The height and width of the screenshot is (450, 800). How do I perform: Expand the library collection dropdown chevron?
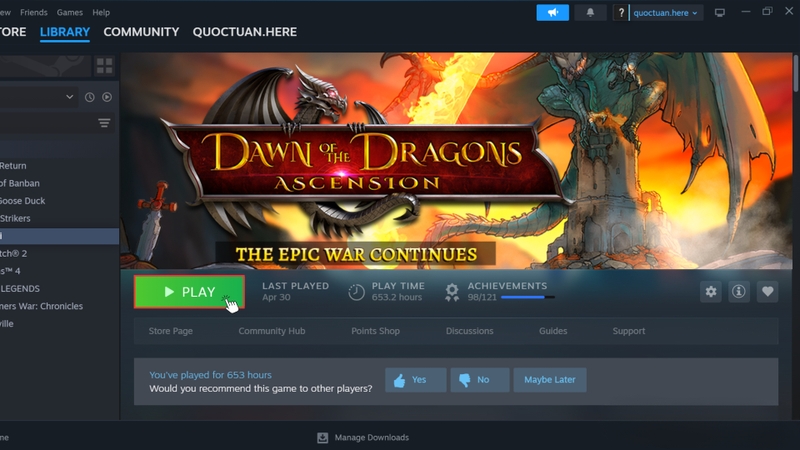click(x=69, y=97)
